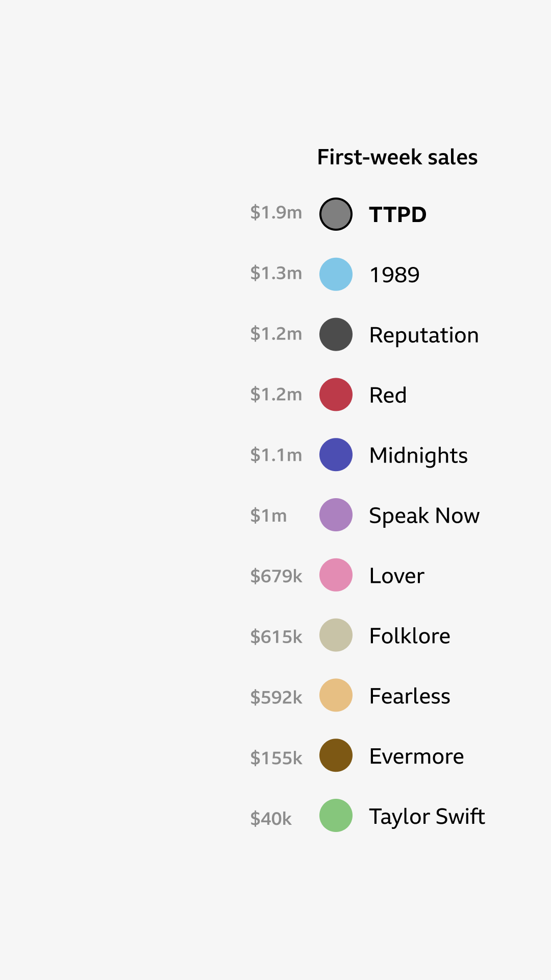Select the indigo Midnights circle

tap(336, 454)
